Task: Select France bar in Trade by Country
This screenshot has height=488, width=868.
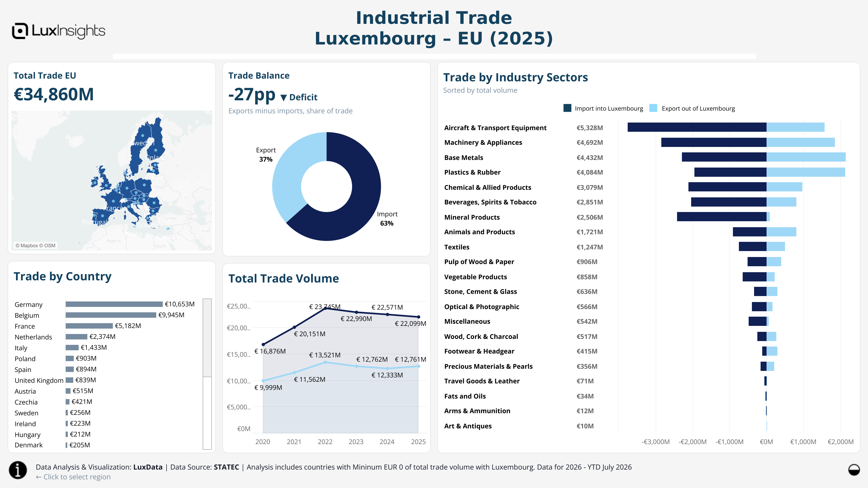Action: click(x=89, y=326)
